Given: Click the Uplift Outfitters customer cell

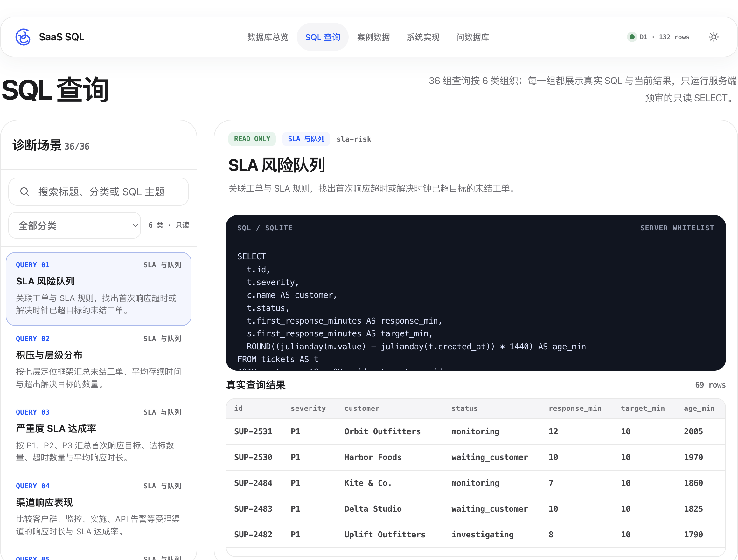Looking at the screenshot, I should 385,534.
